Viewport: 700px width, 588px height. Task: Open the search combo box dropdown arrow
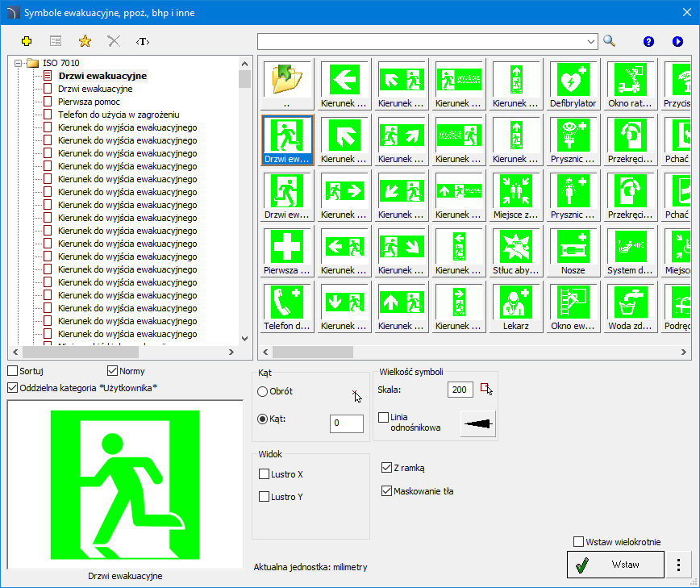pos(591,41)
